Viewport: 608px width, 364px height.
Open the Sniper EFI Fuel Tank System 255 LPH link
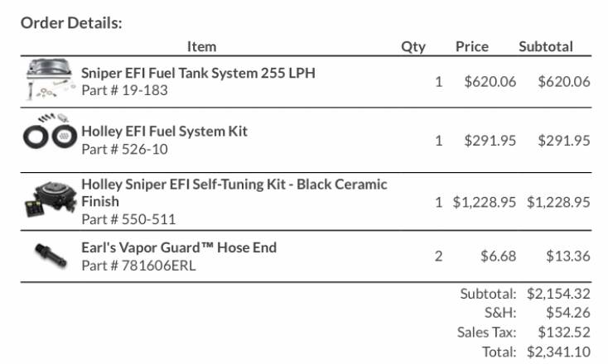click(x=198, y=73)
